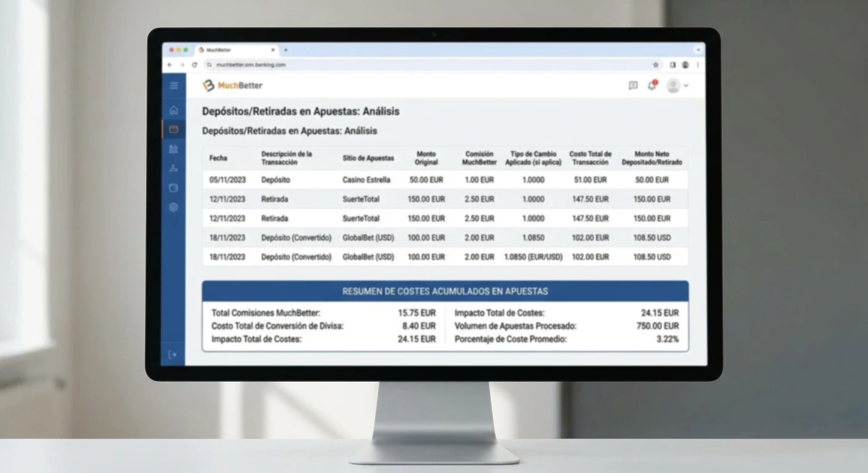Open the browser profile avatar
Image resolution: width=868 pixels, height=473 pixels.
686,65
